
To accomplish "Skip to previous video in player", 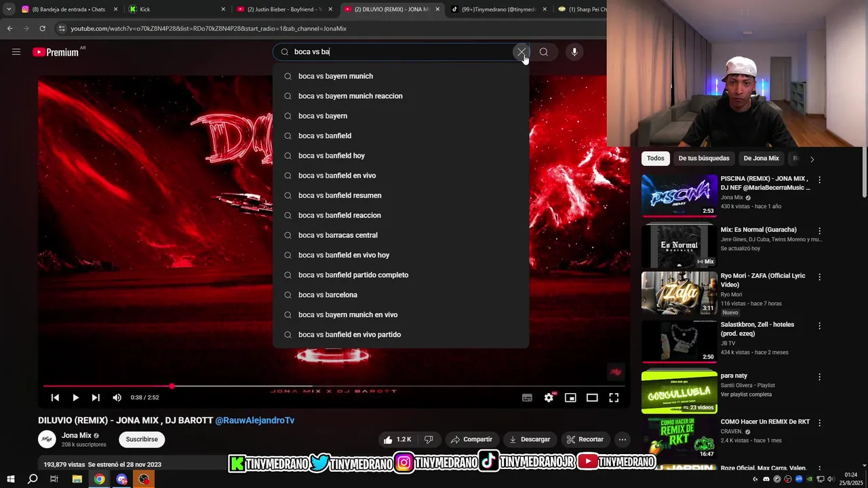I will click(55, 398).
